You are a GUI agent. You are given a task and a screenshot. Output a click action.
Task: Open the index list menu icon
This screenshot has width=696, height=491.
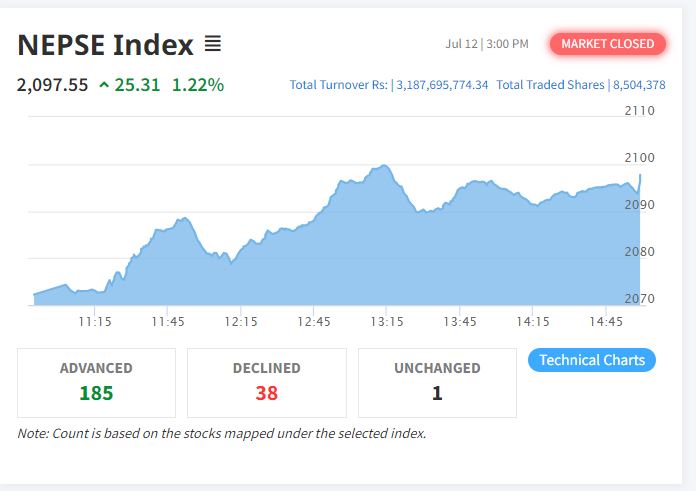[213, 44]
